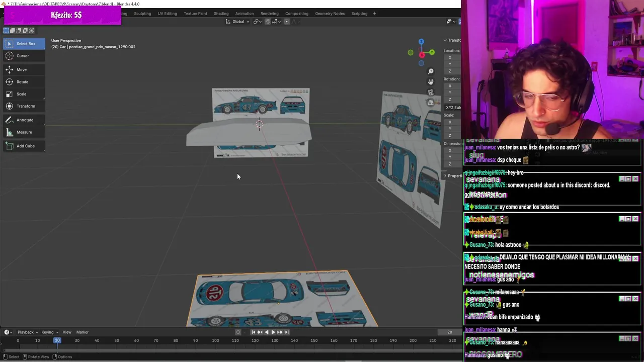Select the Select Box tool

coord(24,44)
